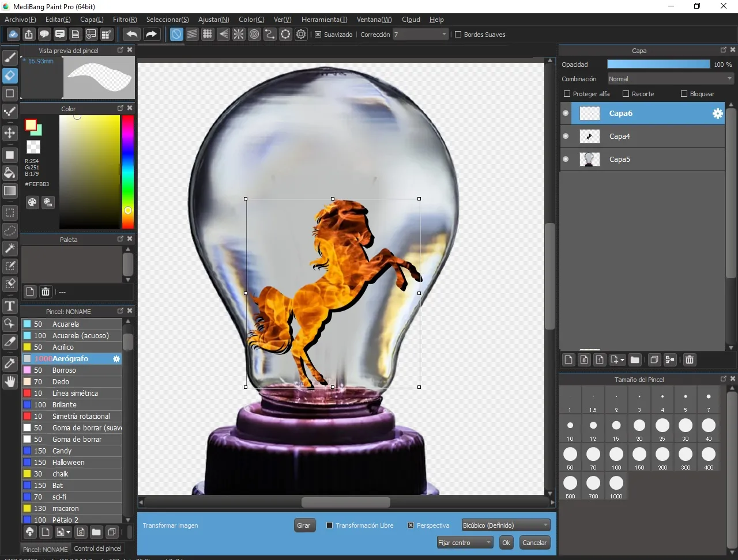Open the Archivo menu
The image size is (738, 560).
20,20
